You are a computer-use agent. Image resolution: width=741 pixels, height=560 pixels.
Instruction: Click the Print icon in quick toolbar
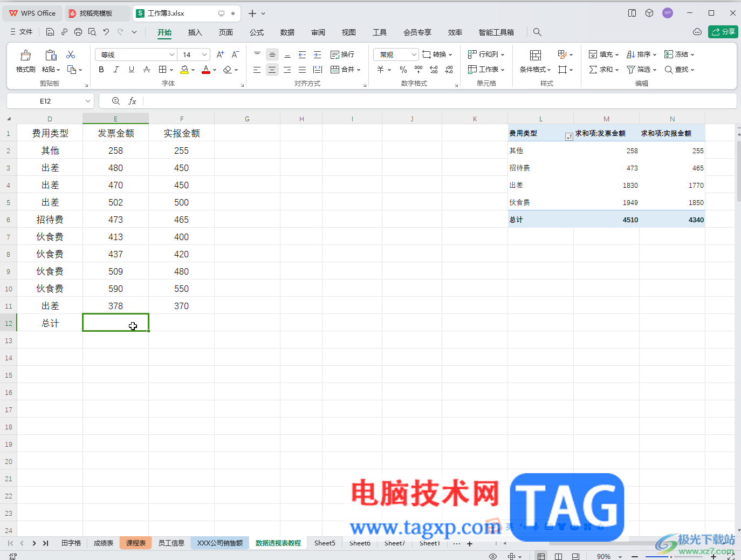(78, 32)
